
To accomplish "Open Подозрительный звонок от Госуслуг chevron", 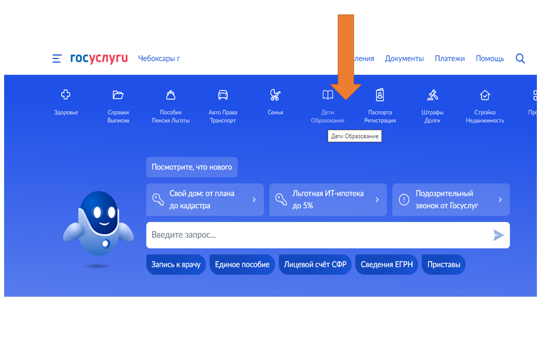I will tap(500, 199).
